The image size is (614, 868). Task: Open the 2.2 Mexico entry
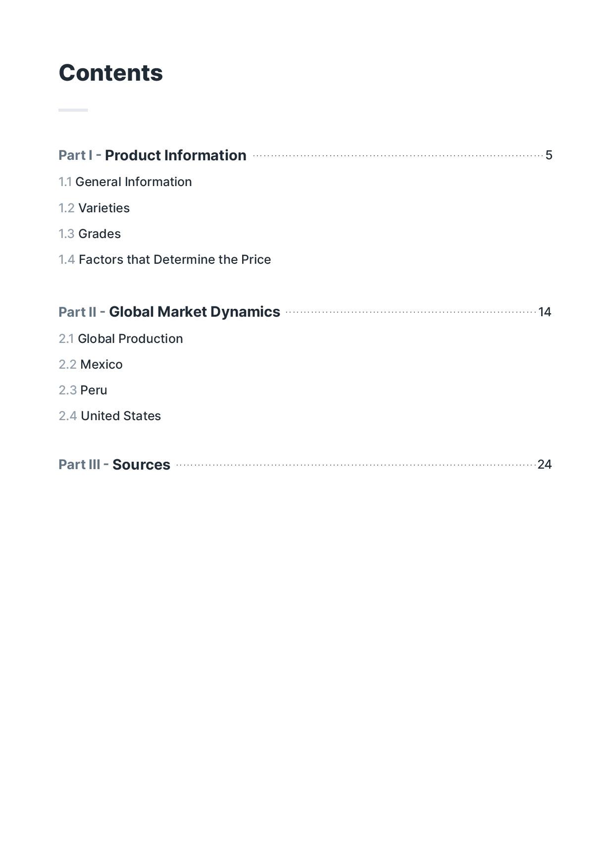tap(91, 365)
